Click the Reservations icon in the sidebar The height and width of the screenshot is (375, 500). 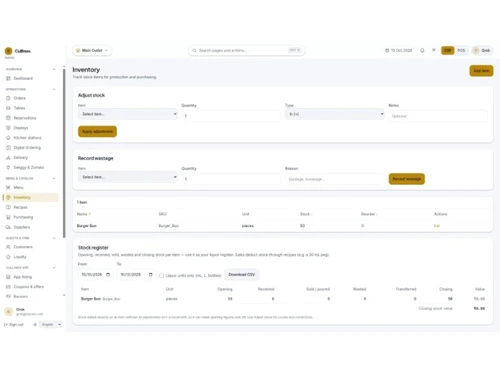coord(8,118)
